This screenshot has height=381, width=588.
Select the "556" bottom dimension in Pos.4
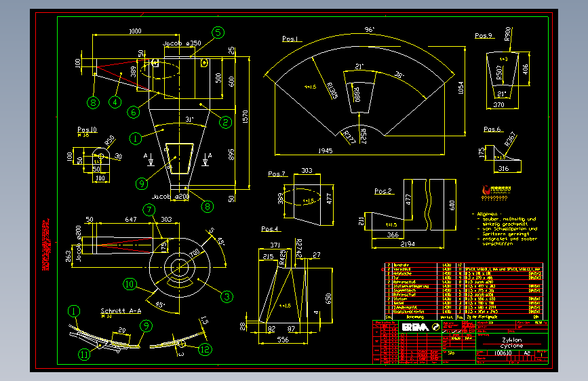coord(283,340)
